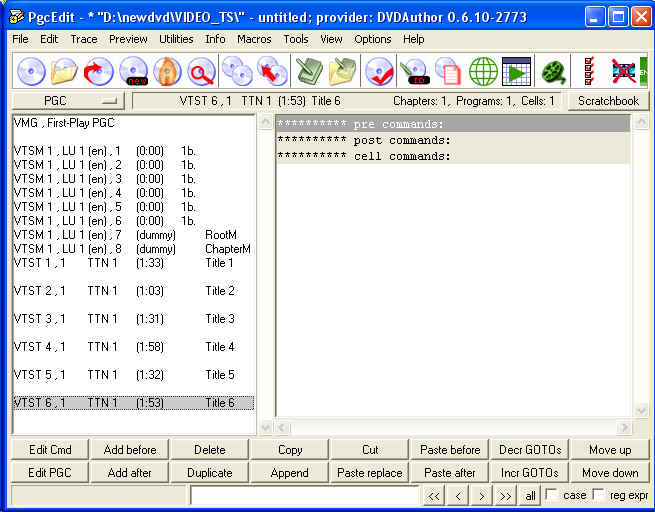Open the Options menu

373,39
